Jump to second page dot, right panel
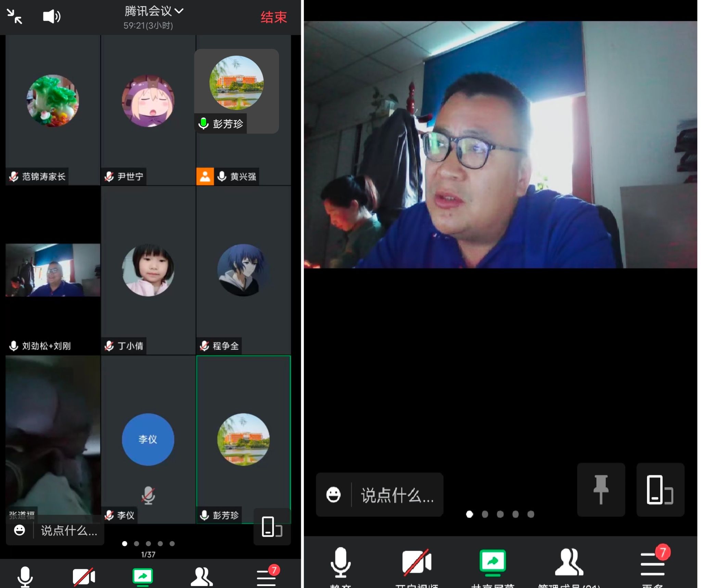This screenshot has width=701, height=588. click(x=485, y=514)
